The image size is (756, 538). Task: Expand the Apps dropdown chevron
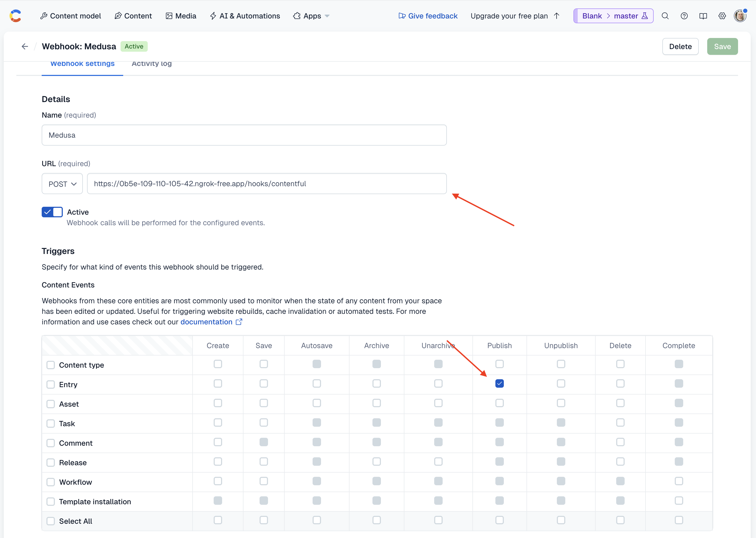[327, 16]
